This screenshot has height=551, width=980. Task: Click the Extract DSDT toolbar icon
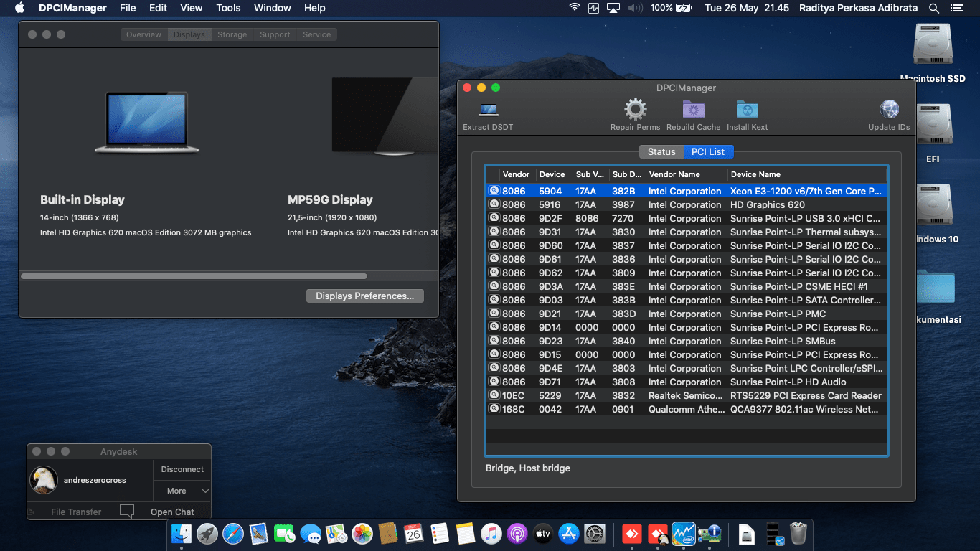(489, 110)
